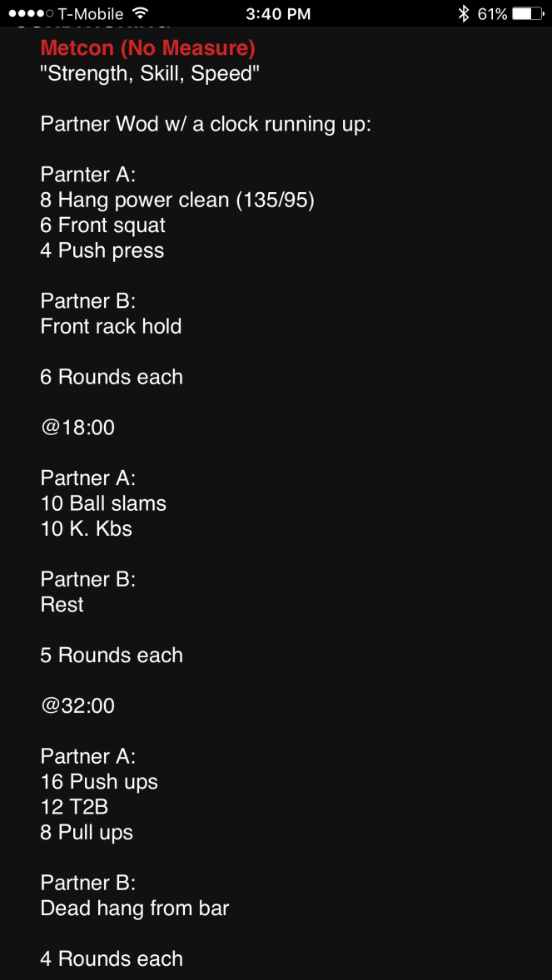Tap the 4 Rounds each line
552x980 pixels.
tap(112, 958)
